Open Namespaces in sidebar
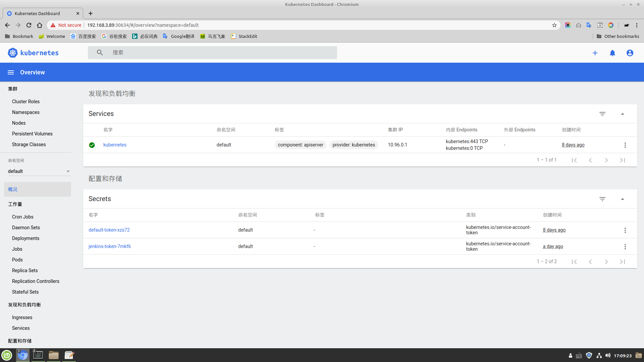The image size is (644, 362). pyautogui.click(x=26, y=112)
